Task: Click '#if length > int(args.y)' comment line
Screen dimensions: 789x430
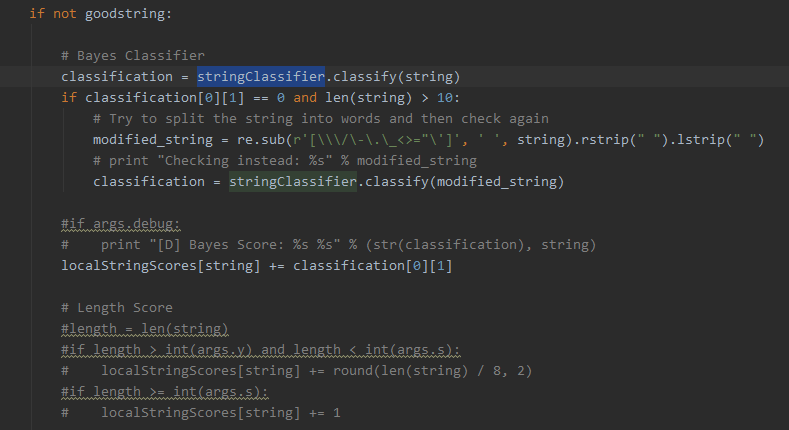Action: point(260,350)
